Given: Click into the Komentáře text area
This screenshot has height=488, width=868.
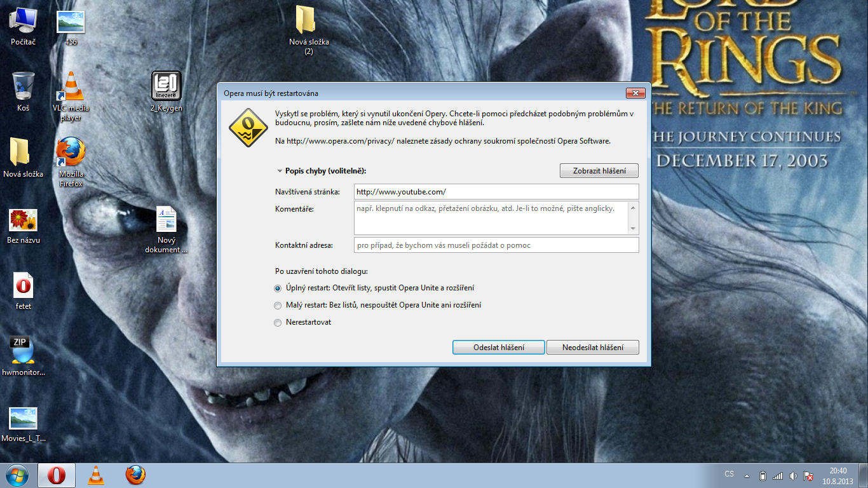Looking at the screenshot, I should point(491,218).
